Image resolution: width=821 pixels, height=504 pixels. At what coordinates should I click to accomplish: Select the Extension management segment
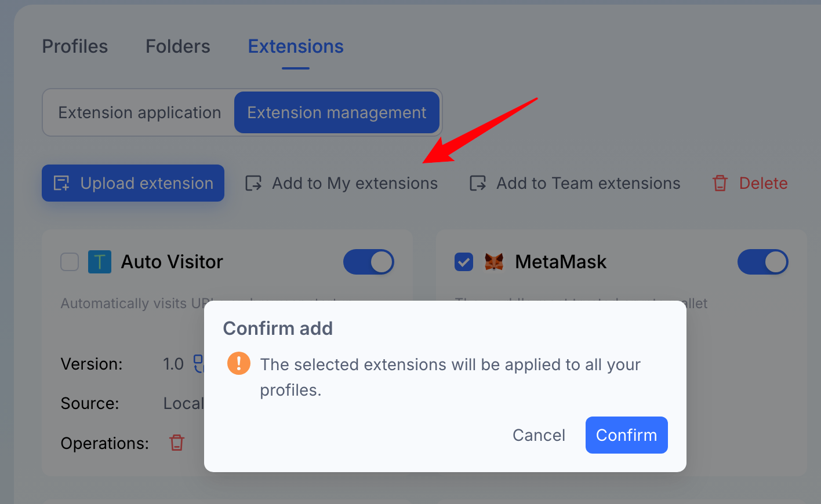click(337, 112)
